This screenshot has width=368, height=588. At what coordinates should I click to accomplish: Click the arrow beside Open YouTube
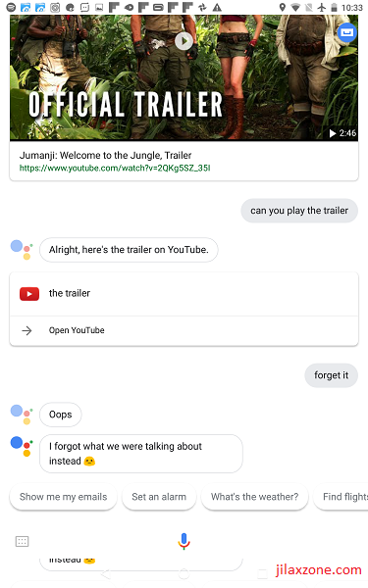pyautogui.click(x=26, y=330)
